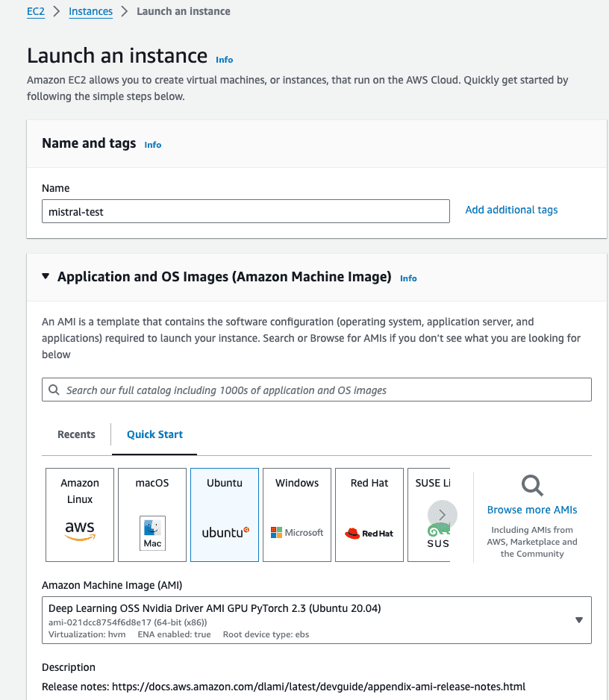Click the Name field containing mistral-test
The image size is (609, 700).
coord(245,211)
